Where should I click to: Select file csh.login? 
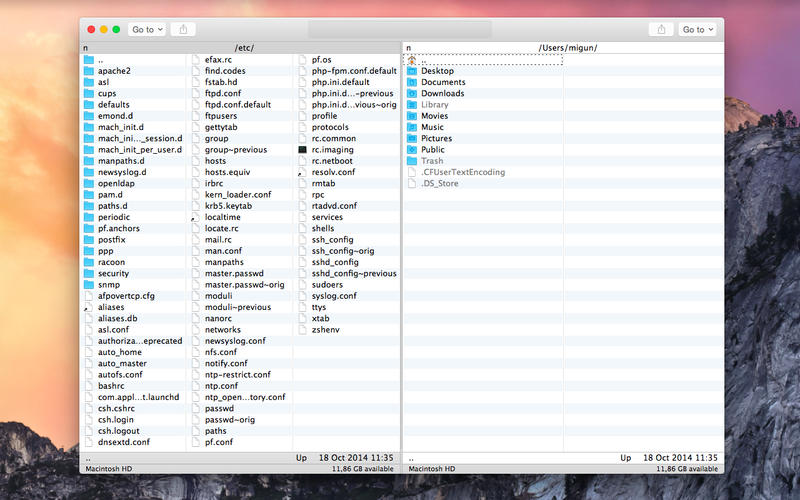pos(115,419)
